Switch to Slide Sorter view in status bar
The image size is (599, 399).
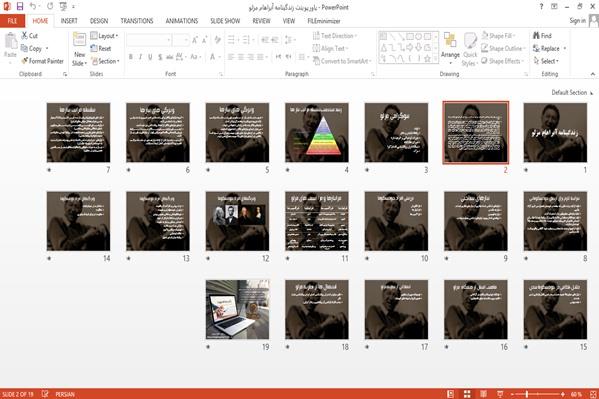[467, 394]
